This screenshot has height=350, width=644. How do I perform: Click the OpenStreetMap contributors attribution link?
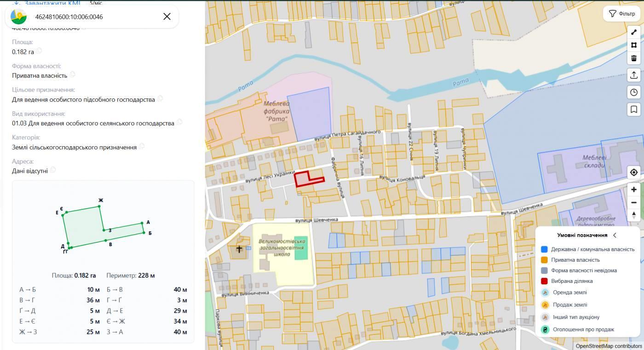[x=609, y=346]
